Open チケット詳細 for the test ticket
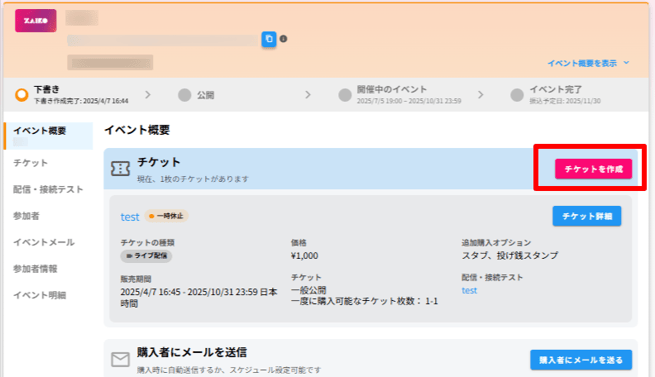The height and width of the screenshot is (377, 655). (x=586, y=216)
